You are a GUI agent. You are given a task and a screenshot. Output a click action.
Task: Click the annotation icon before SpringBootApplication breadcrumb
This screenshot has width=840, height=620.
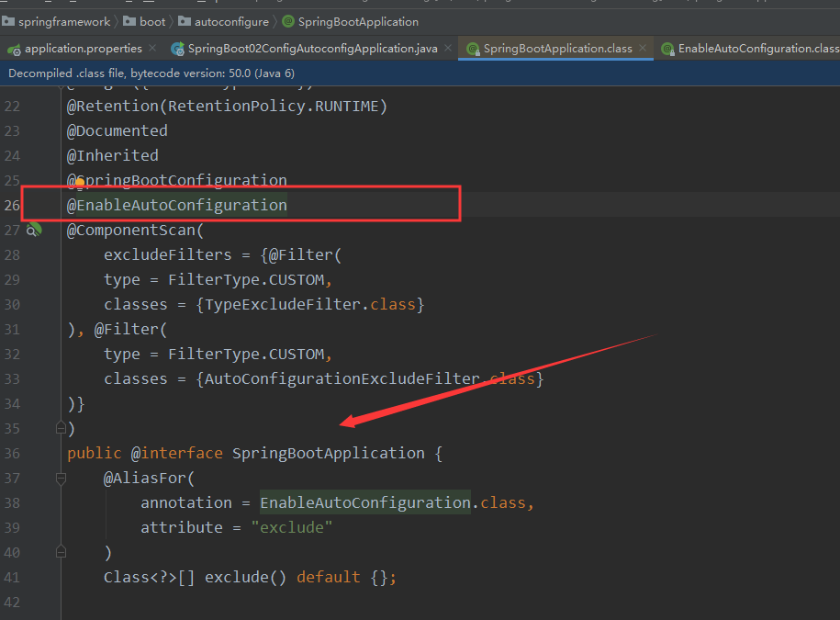coord(288,21)
